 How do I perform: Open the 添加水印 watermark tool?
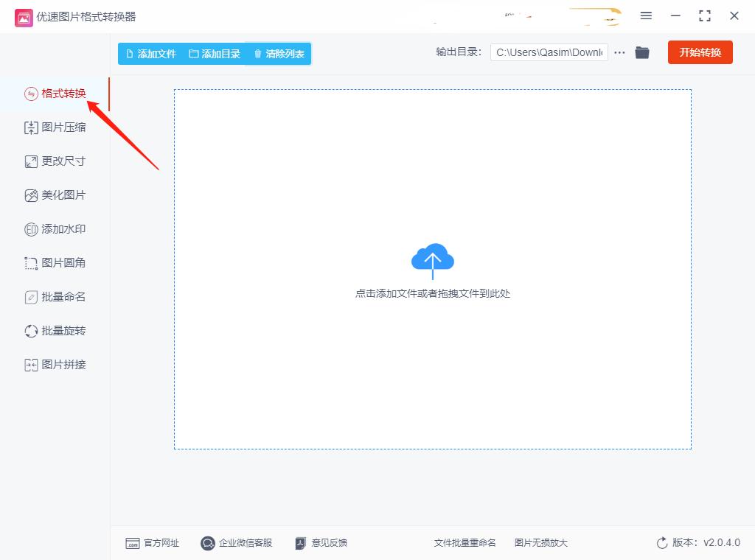click(55, 228)
